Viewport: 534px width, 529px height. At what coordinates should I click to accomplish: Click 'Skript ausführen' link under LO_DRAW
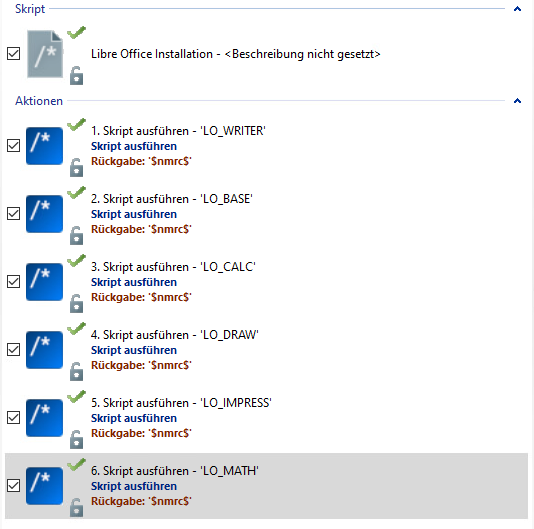(134, 350)
